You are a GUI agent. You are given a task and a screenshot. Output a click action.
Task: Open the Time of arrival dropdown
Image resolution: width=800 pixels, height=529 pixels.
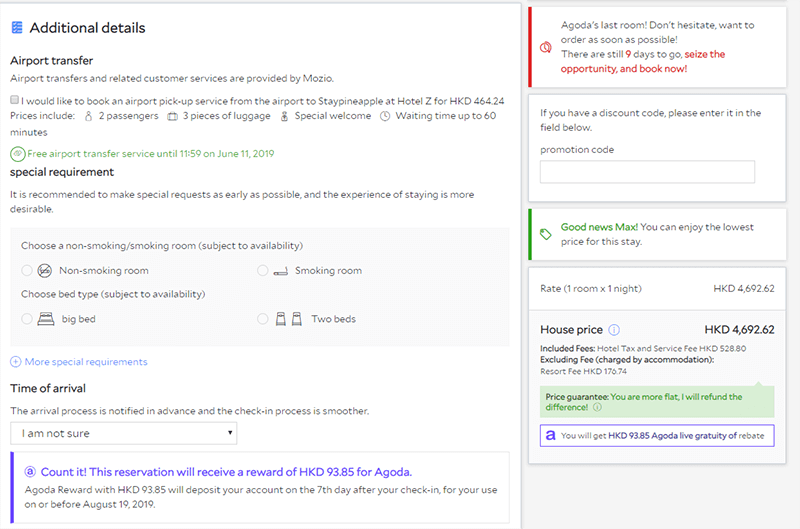coord(123,433)
